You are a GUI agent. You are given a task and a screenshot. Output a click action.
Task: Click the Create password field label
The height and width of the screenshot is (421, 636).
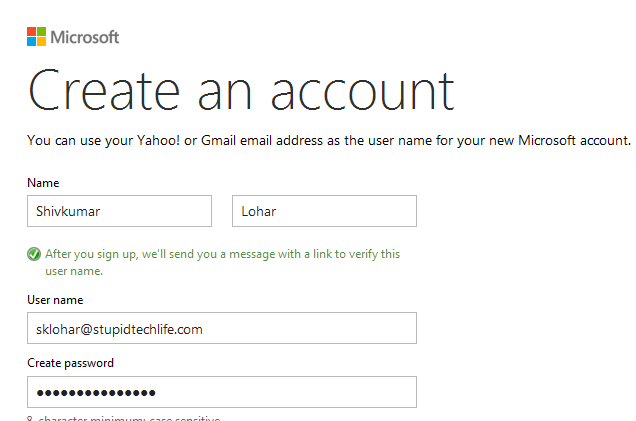coord(71,363)
